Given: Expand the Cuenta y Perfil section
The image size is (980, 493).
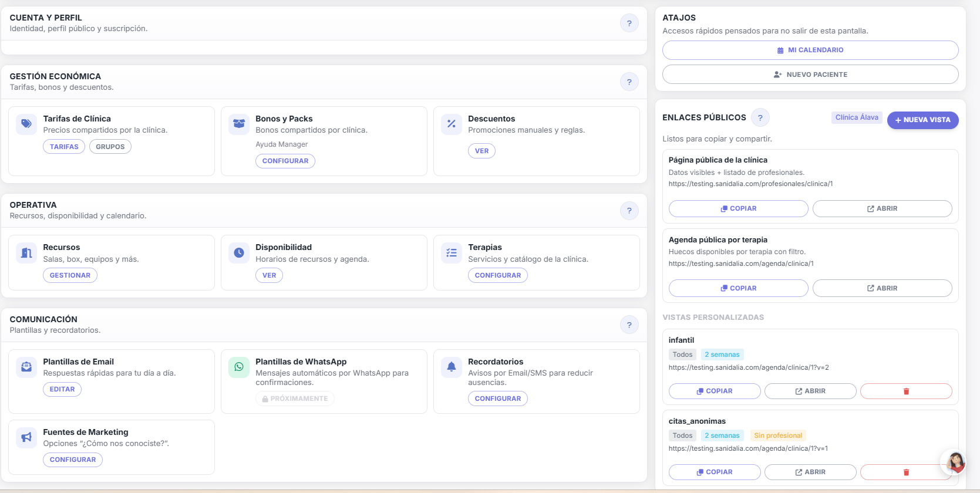Looking at the screenshot, I should click(x=46, y=18).
